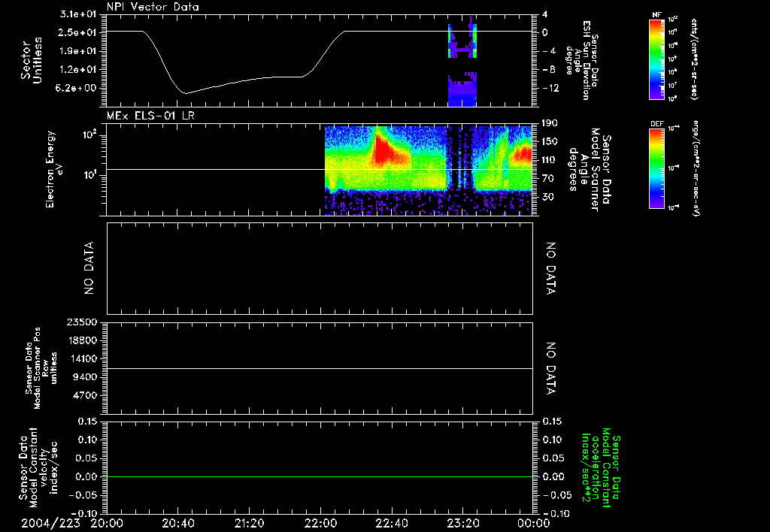The width and height of the screenshot is (770, 532).
Task: Click the white scanner position line
Action: (320, 368)
